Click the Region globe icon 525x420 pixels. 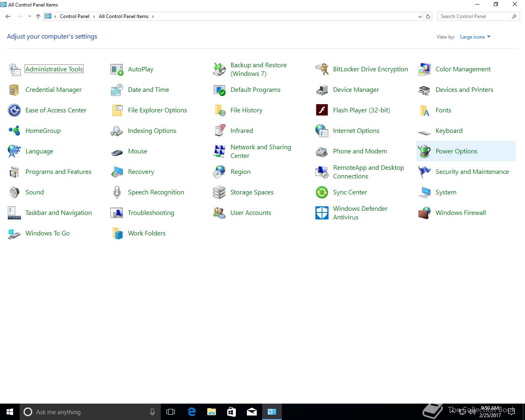coord(219,172)
